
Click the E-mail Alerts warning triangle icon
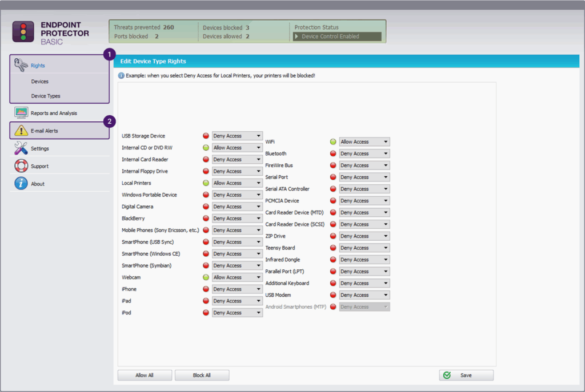tap(21, 131)
